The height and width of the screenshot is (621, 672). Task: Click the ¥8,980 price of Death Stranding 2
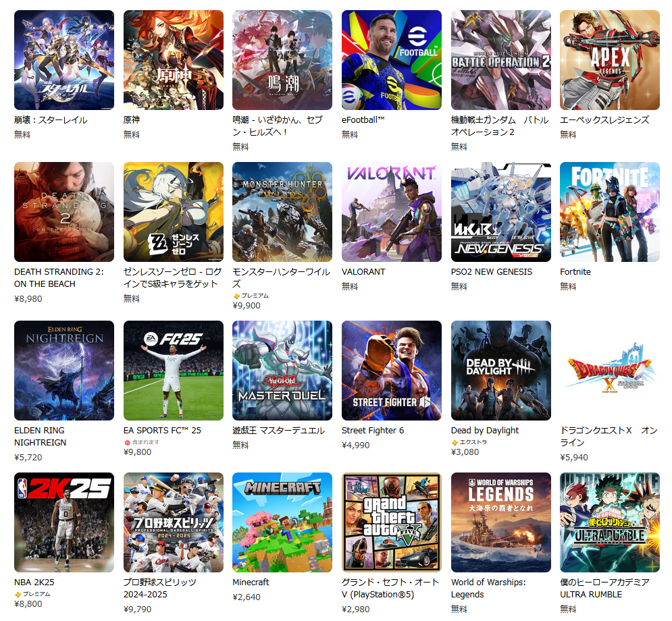(28, 299)
